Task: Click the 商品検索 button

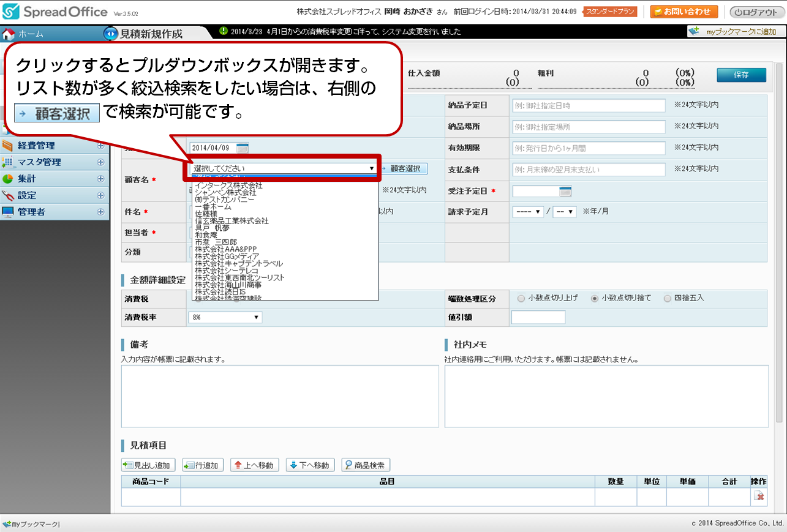Action: tap(366, 465)
